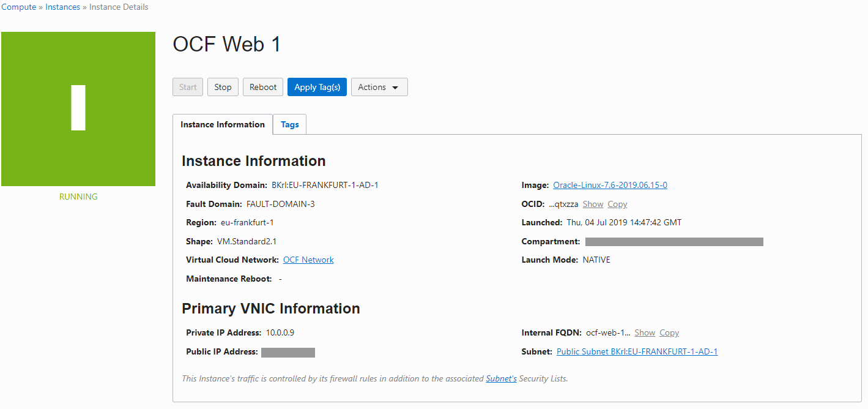Copy the Internal FQDN

[x=669, y=332]
